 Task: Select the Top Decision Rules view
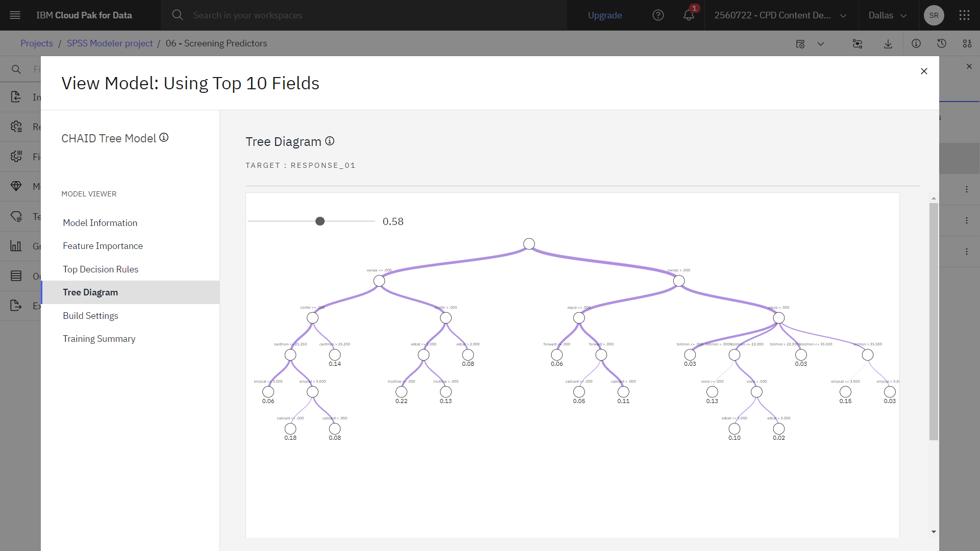tap(100, 268)
